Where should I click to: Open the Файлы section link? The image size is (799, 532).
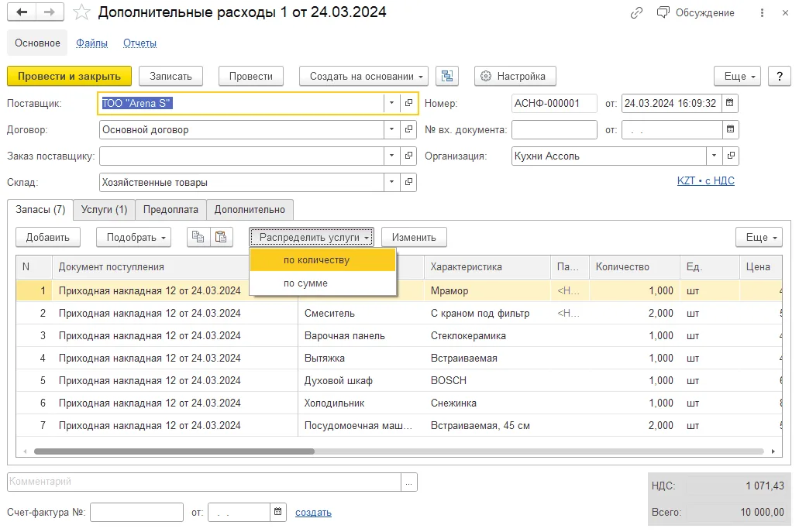tap(91, 43)
